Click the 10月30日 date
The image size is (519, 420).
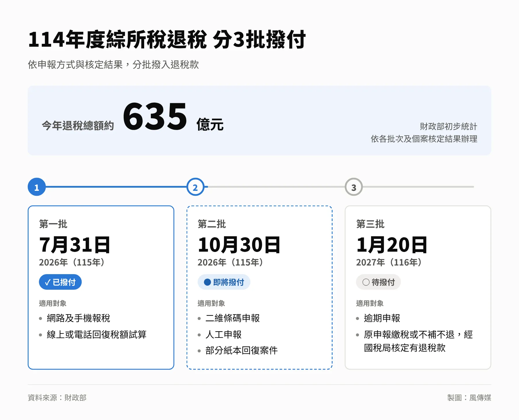pyautogui.click(x=239, y=245)
